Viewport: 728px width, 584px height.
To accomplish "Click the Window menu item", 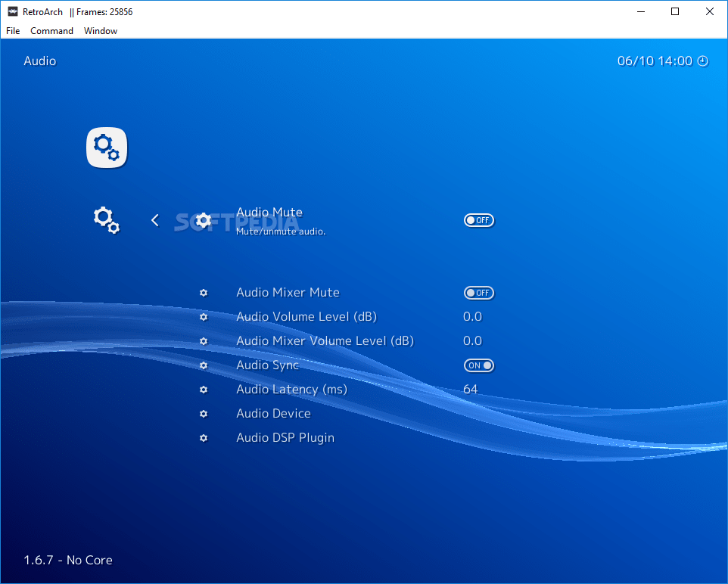I will (100, 31).
